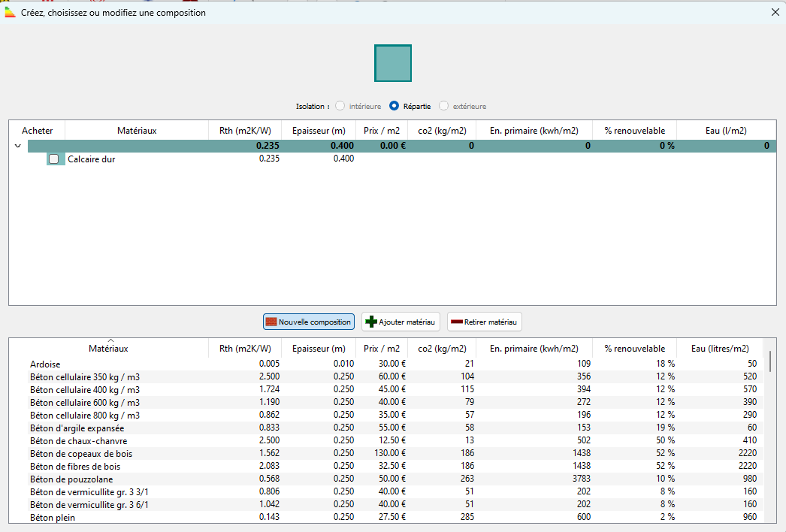Select extérieure isolation radio button

coord(444,107)
